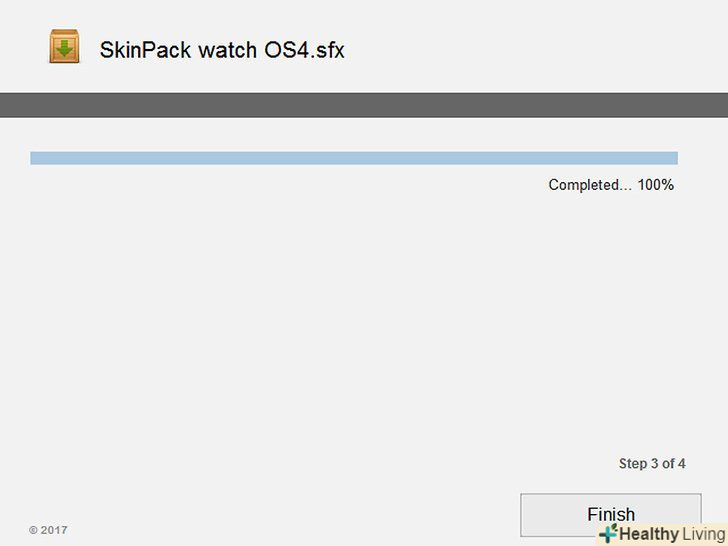The width and height of the screenshot is (728, 546).
Task: Click the dark gray header divider bar
Action: 364,105
